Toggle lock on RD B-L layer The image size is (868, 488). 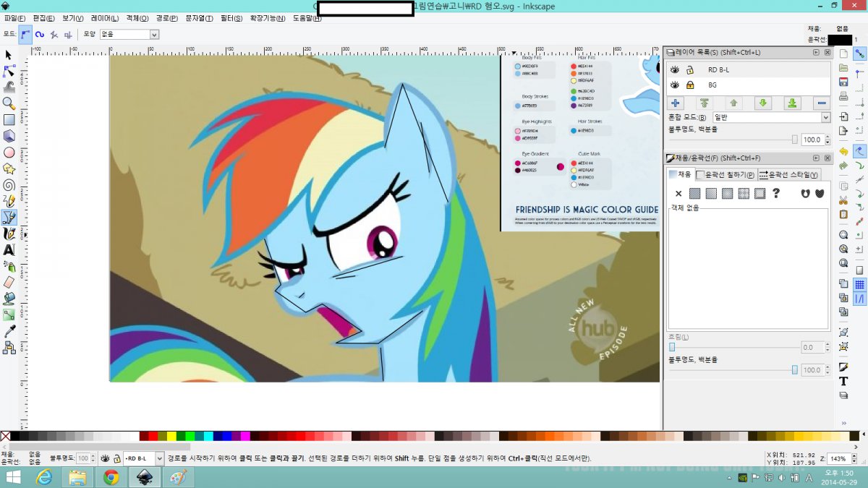[690, 70]
